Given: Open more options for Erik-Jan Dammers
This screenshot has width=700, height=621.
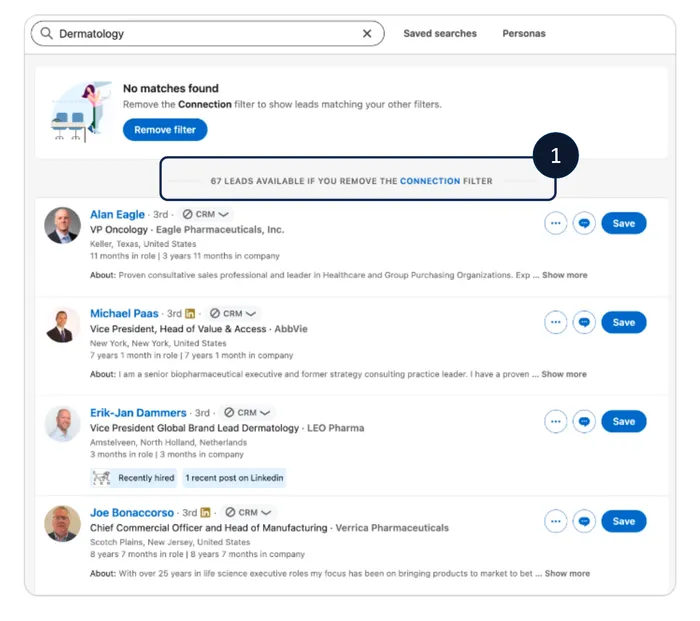Looking at the screenshot, I should click(555, 421).
